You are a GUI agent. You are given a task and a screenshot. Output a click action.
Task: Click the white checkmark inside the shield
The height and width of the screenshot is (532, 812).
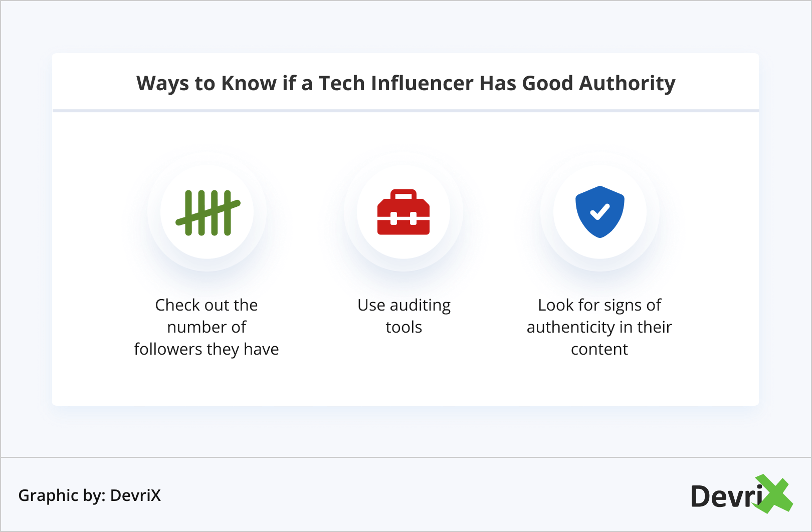point(600,212)
